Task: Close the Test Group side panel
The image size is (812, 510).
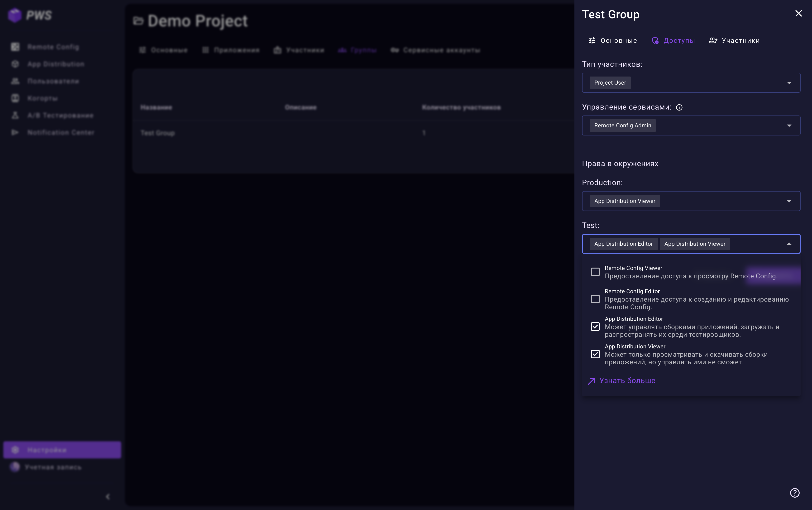Action: tap(798, 14)
